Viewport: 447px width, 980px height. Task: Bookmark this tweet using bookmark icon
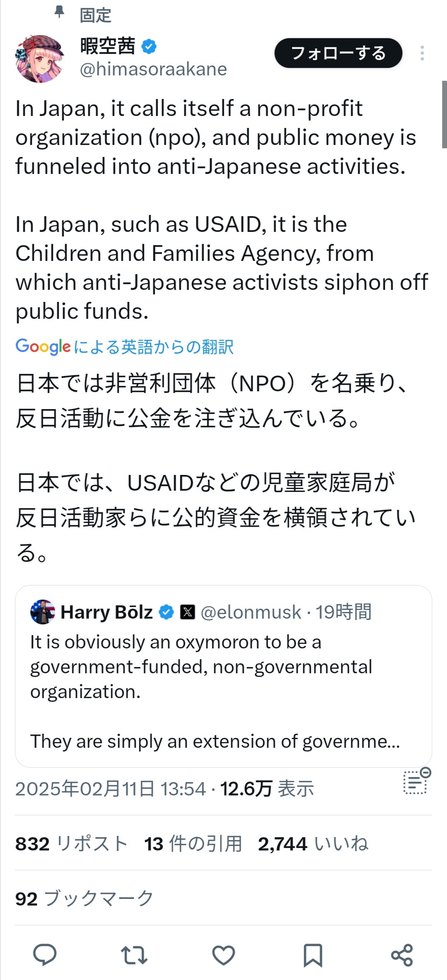pos(313,955)
